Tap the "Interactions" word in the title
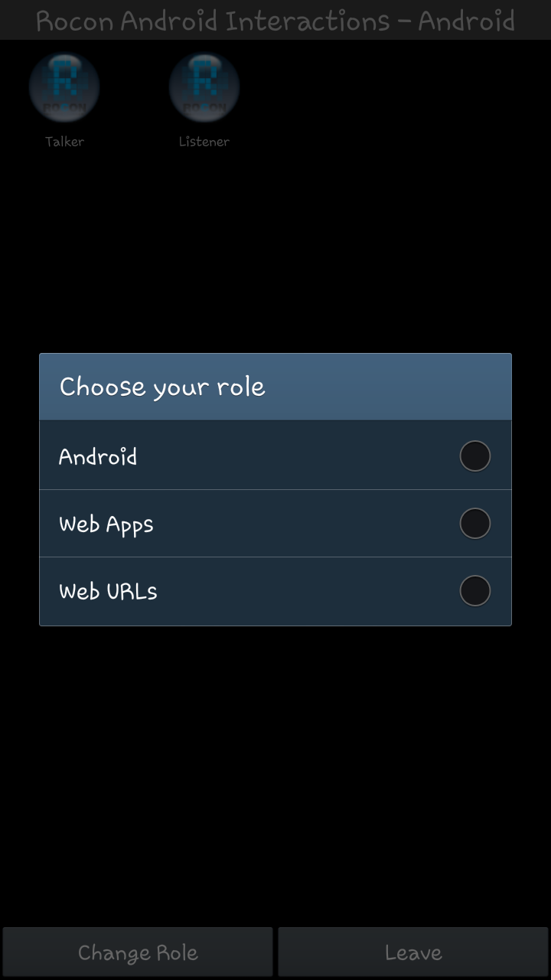 [x=308, y=21]
